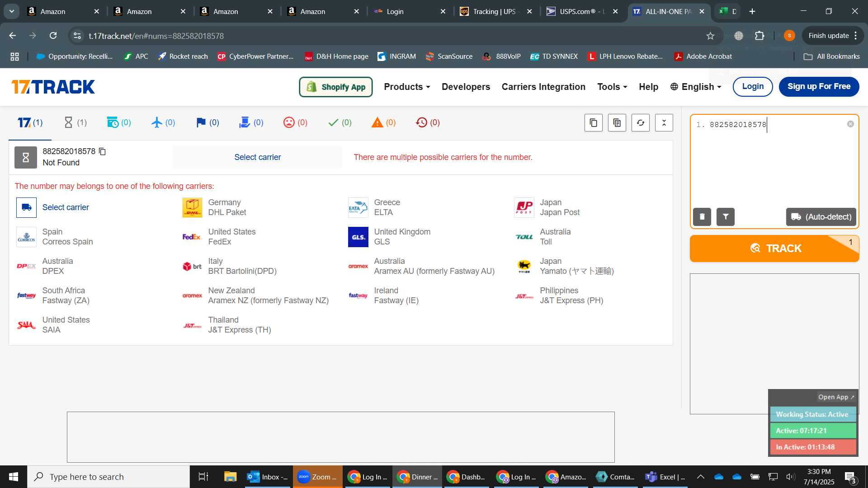
Task: Click Open App in status widget
Action: [836, 397]
